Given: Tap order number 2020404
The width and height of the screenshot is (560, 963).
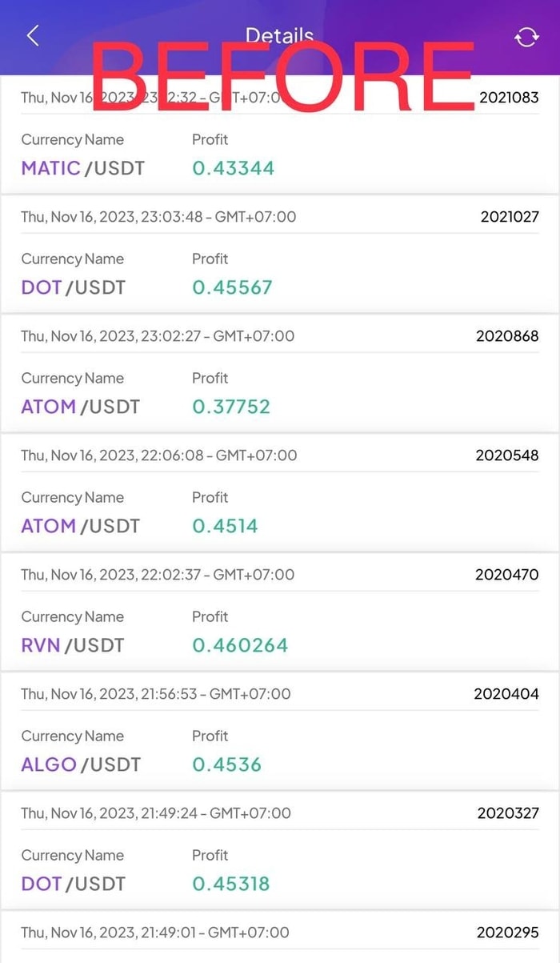Looking at the screenshot, I should [506, 693].
